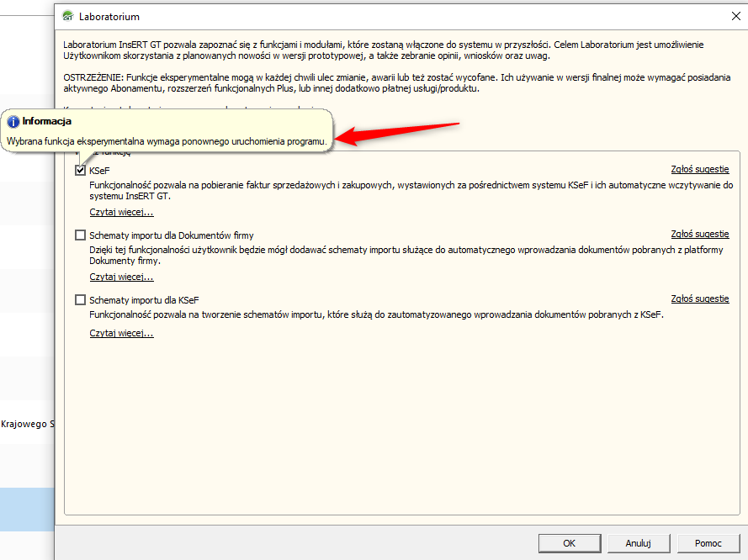Confirm the dialog with OK
This screenshot has width=748, height=560.
570,543
